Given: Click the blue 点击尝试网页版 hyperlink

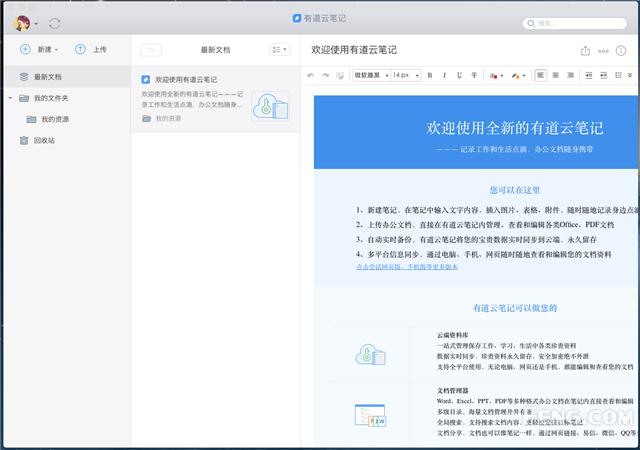Looking at the screenshot, I should pyautogui.click(x=407, y=267).
